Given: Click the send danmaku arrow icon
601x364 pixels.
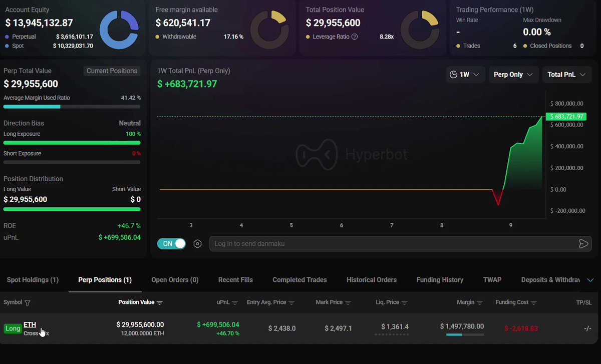Looking at the screenshot, I should 583,244.
